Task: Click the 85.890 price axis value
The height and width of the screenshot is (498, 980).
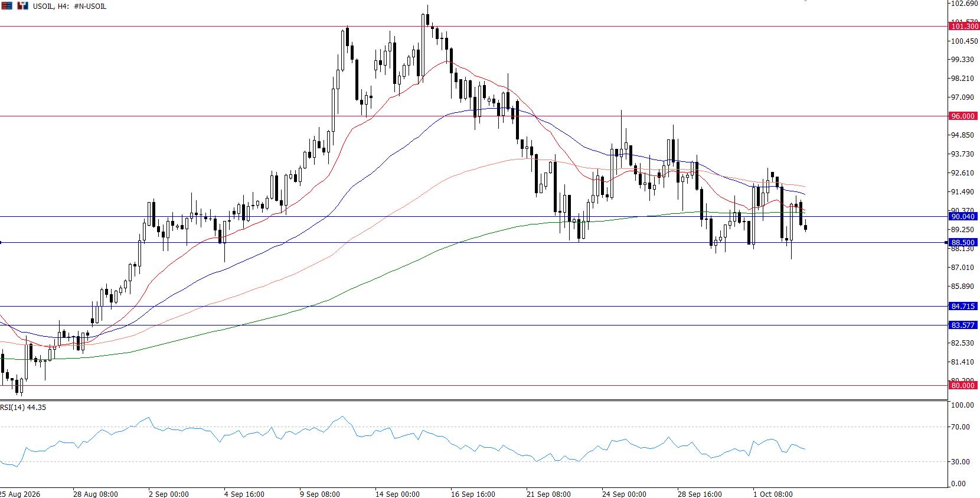Action: click(963, 287)
